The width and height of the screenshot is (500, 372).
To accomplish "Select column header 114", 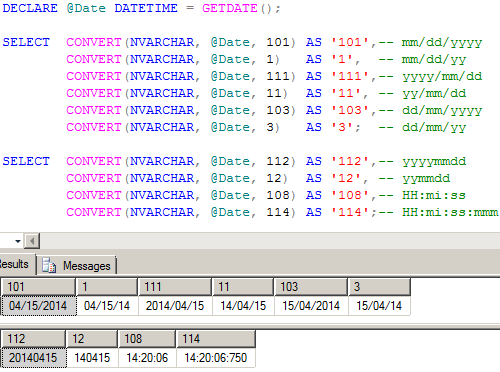I will pos(216,339).
